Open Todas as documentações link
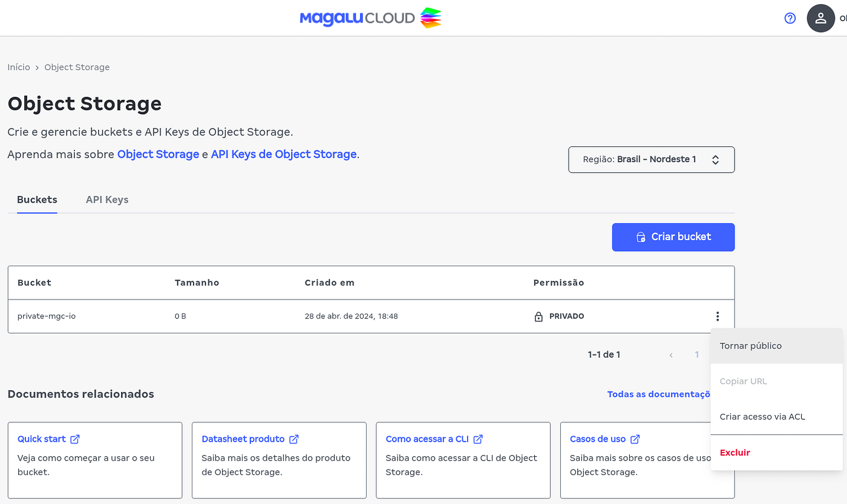This screenshot has width=847, height=504. click(659, 394)
